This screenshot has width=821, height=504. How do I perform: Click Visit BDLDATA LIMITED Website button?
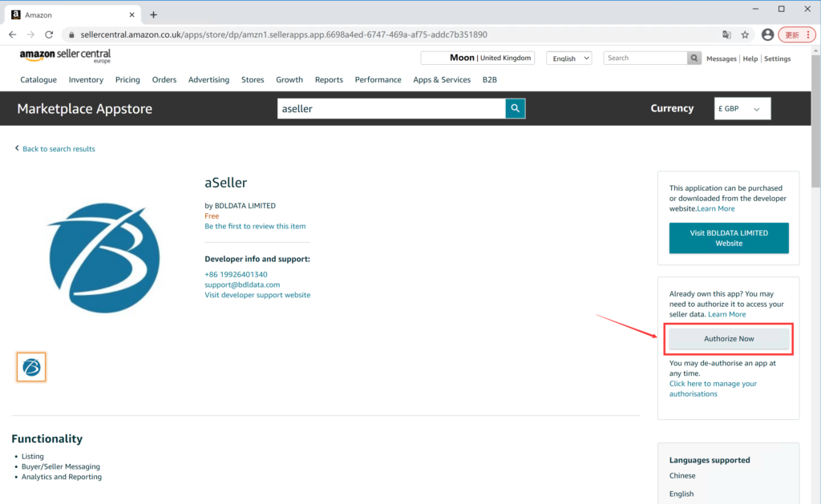[729, 238]
